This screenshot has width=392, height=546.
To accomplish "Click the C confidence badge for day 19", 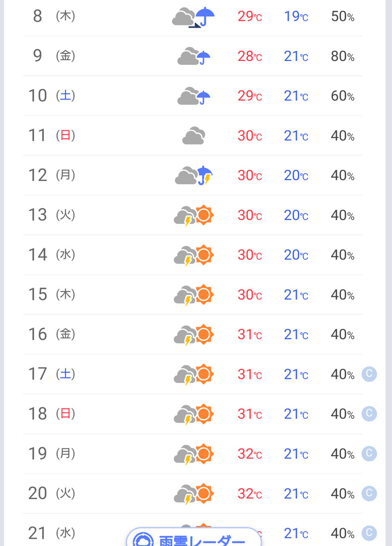I will coord(369,453).
